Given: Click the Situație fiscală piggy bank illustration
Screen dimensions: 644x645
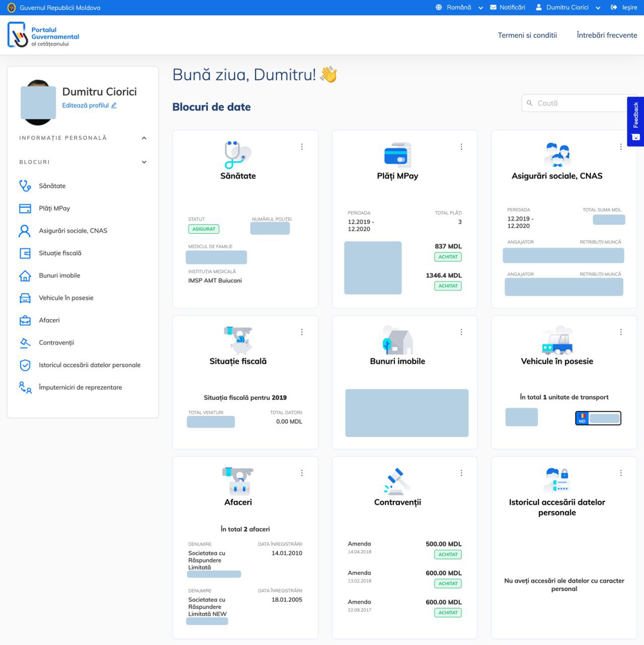Looking at the screenshot, I should [x=238, y=340].
